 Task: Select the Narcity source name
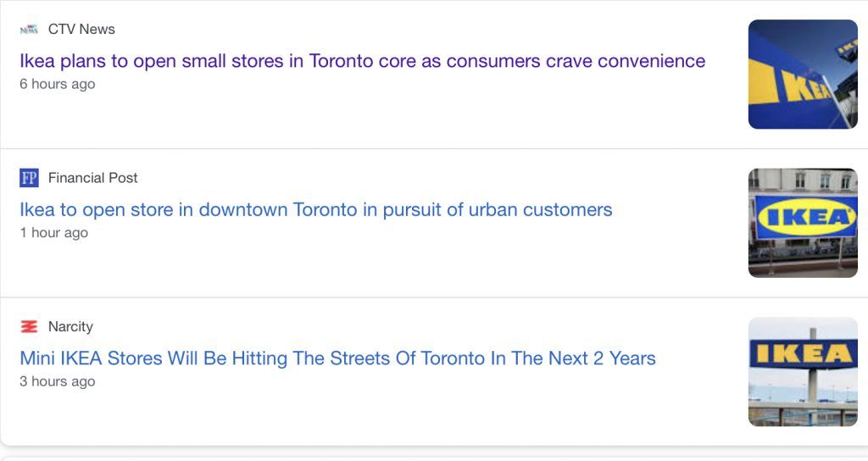[70, 326]
